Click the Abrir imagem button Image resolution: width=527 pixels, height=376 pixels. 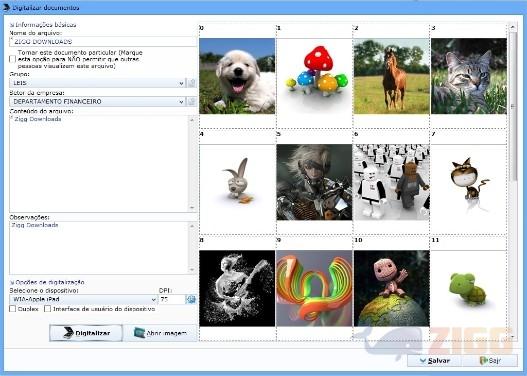(x=160, y=333)
